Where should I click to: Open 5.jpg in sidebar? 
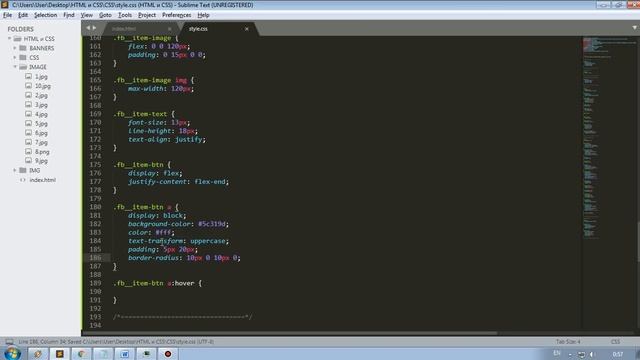(x=41, y=124)
